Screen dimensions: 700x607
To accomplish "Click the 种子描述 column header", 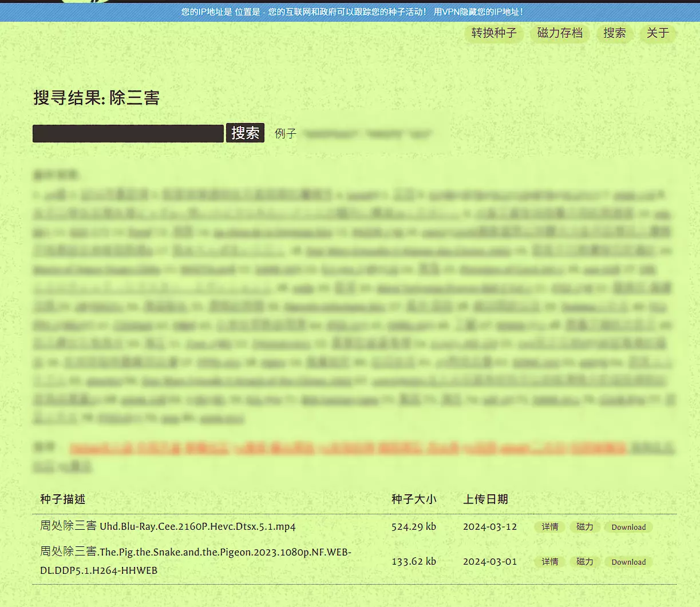I will pos(62,499).
